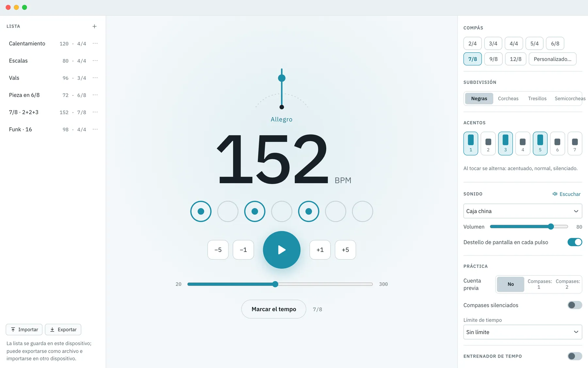Screen dimensions: 588x368
Task: Cycle the accent for beat 4
Action: 523,143
